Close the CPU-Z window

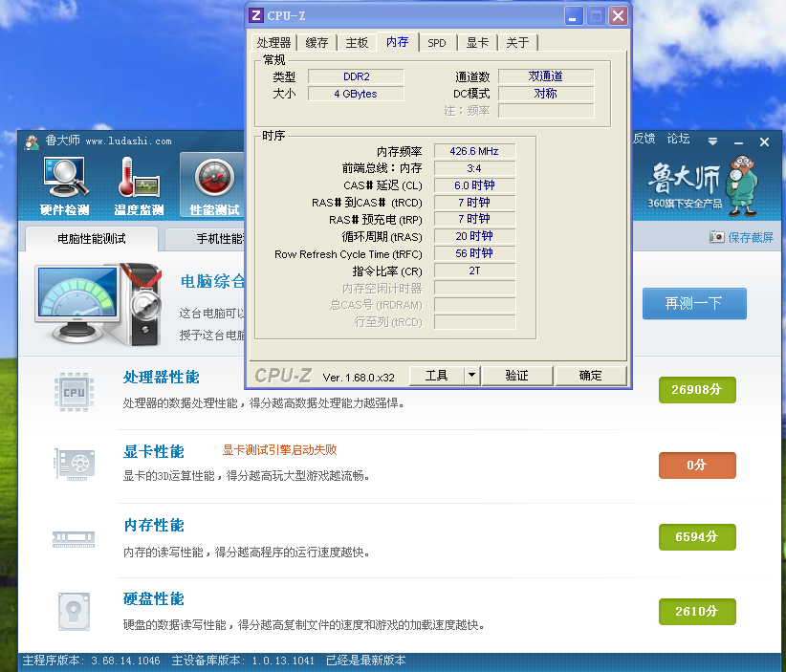(619, 16)
